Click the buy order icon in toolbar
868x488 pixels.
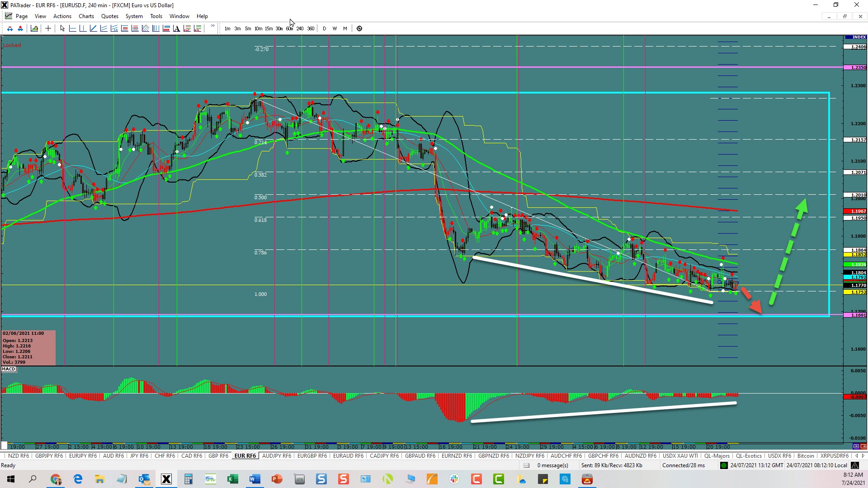pyautogui.click(x=20, y=28)
